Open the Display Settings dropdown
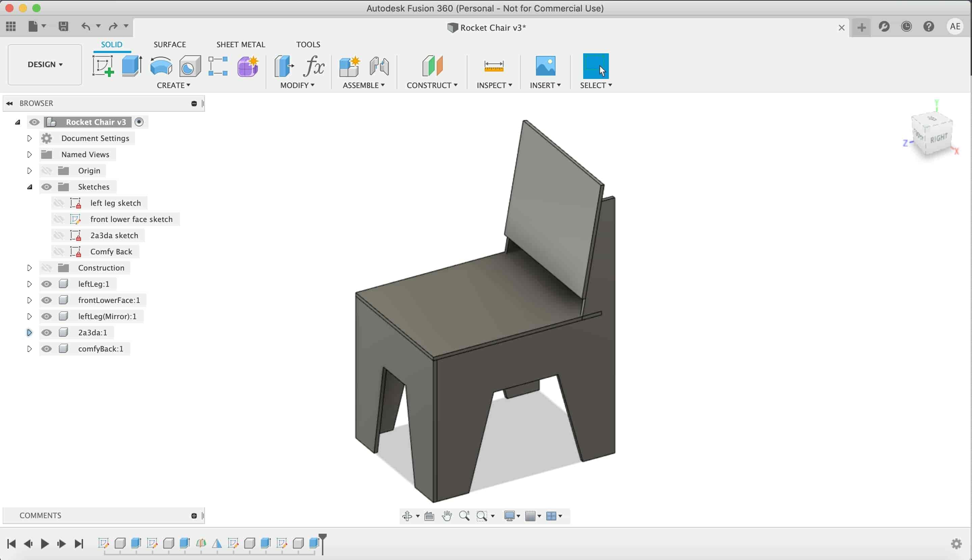Image resolution: width=972 pixels, height=560 pixels. point(512,516)
